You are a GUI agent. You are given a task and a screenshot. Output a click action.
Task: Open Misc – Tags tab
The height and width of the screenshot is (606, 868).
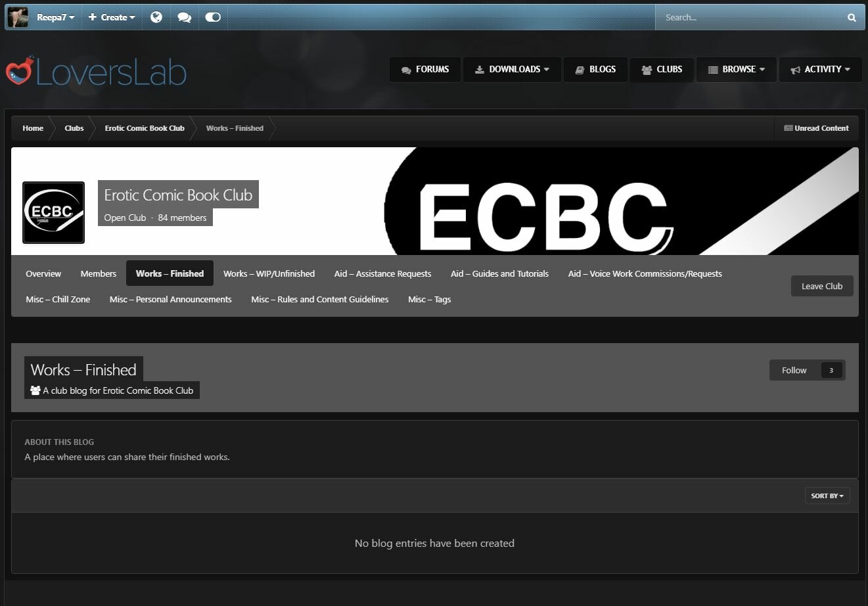tap(430, 299)
